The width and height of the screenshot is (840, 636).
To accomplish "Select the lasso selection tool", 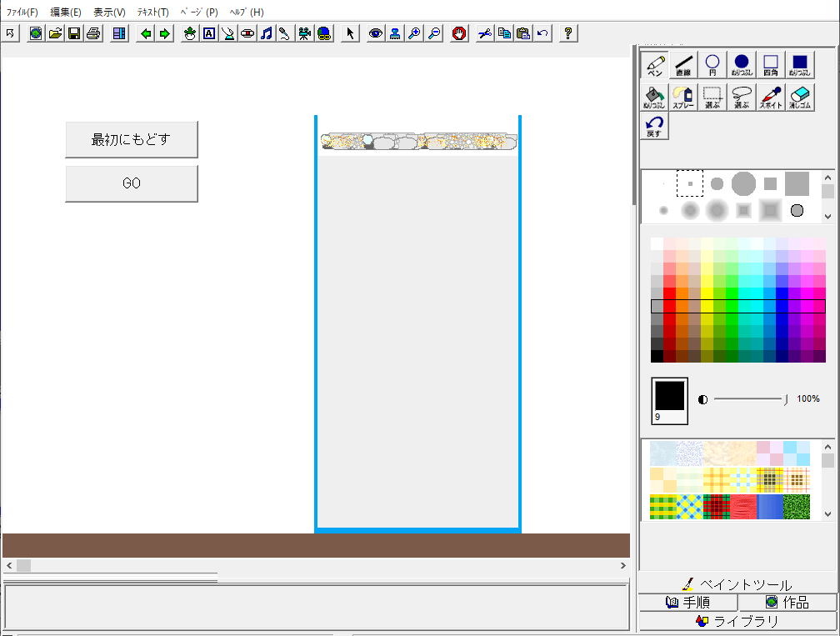I will (741, 98).
